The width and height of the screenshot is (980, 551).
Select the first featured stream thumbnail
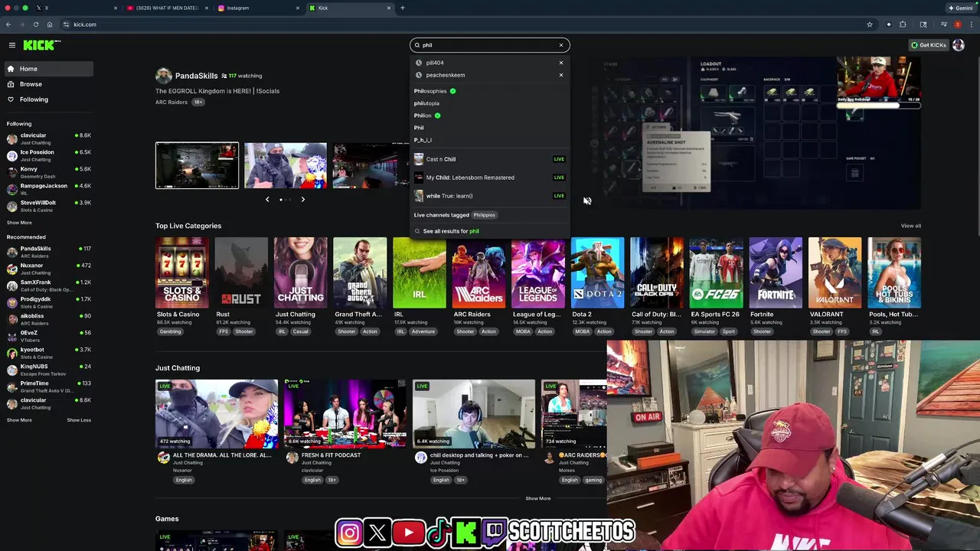click(x=197, y=165)
